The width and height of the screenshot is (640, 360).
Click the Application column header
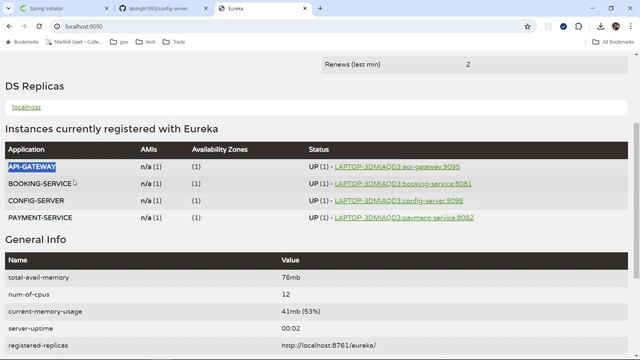(x=26, y=149)
